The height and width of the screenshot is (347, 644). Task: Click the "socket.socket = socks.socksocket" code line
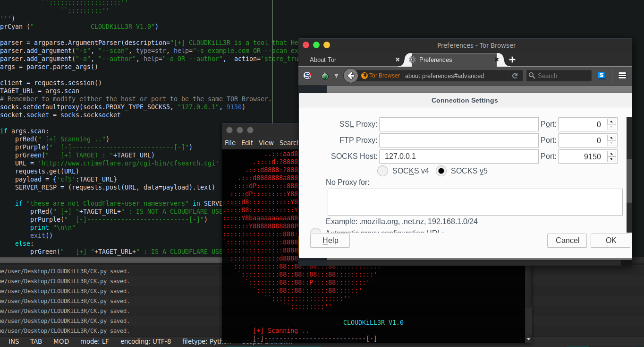(60, 115)
